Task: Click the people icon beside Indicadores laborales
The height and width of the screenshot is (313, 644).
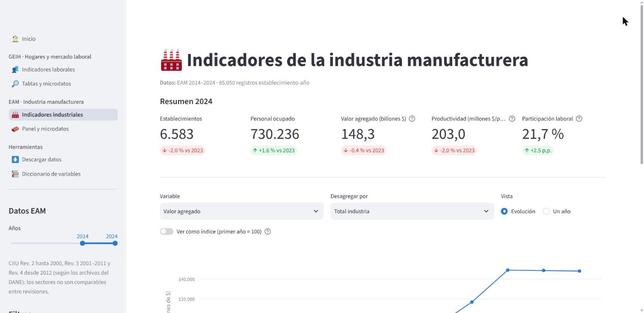Action: pos(15,70)
